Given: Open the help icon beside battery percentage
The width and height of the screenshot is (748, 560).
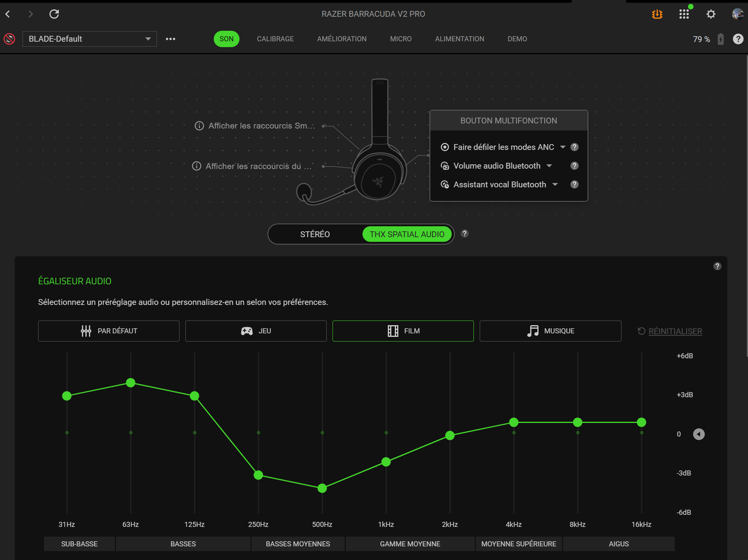Looking at the screenshot, I should [738, 39].
